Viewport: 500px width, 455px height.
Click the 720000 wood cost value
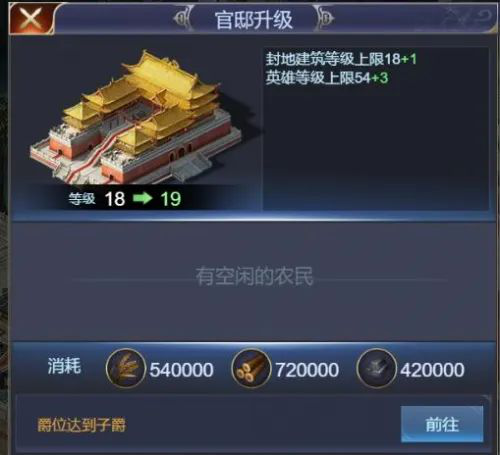pos(307,370)
